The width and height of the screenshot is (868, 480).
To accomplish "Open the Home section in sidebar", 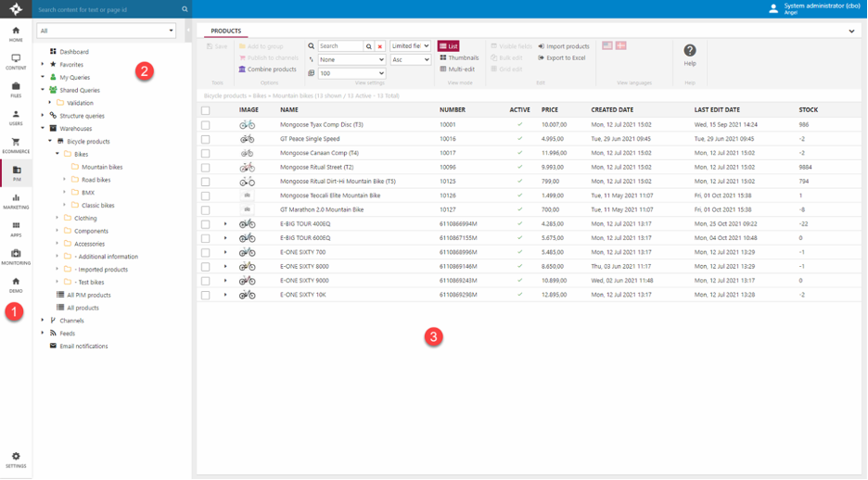I will coord(16,34).
